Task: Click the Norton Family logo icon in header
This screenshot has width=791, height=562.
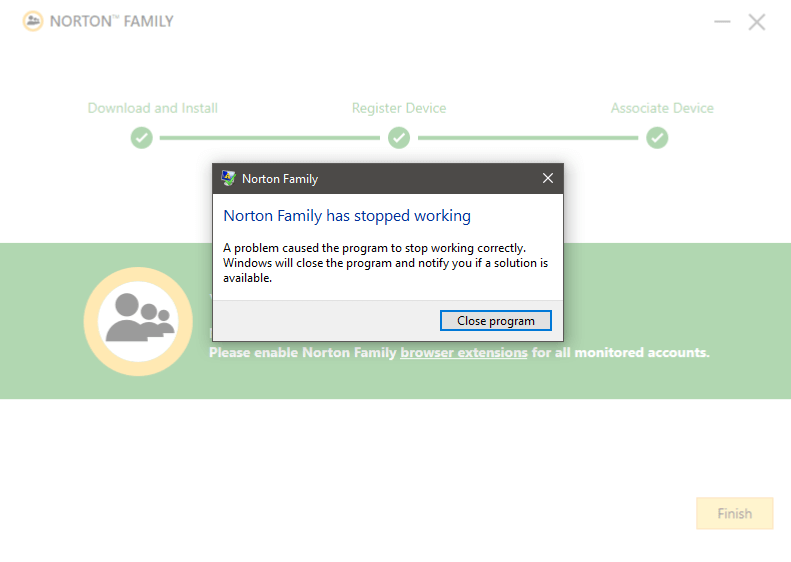Action: click(x=33, y=21)
